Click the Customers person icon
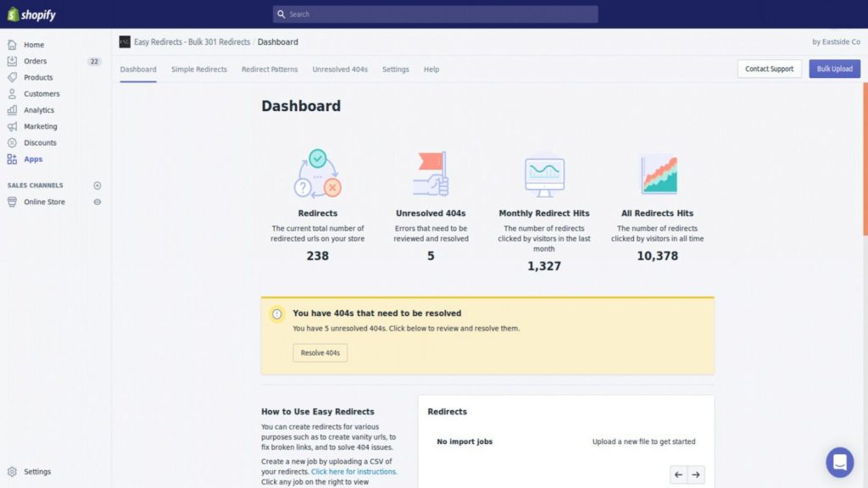This screenshot has height=488, width=868. point(12,93)
